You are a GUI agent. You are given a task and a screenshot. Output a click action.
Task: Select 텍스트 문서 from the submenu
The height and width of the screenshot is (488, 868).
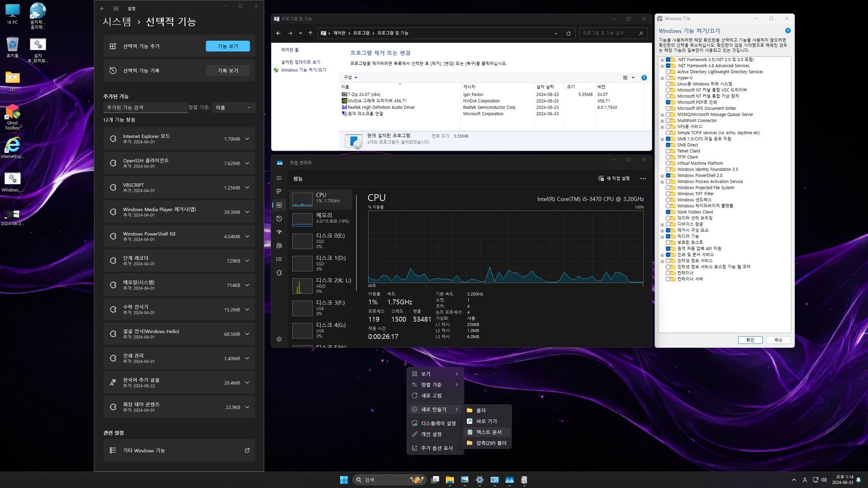(x=488, y=432)
